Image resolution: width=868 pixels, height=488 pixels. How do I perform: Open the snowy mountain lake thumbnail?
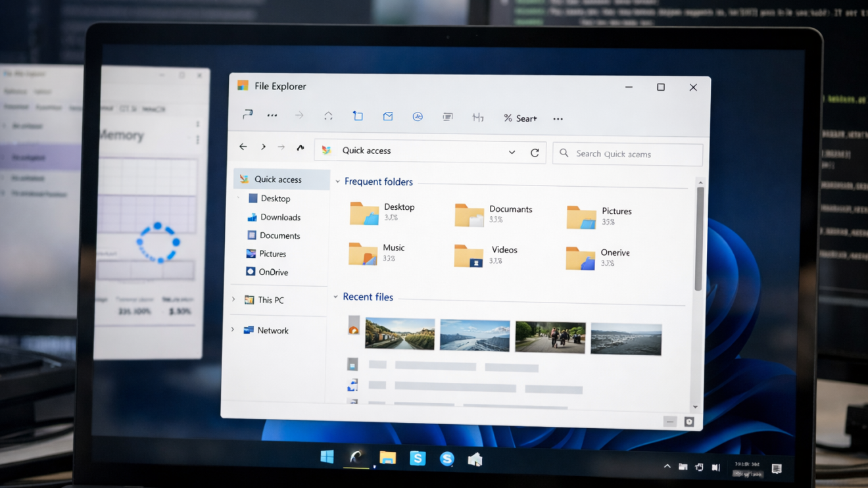click(475, 335)
